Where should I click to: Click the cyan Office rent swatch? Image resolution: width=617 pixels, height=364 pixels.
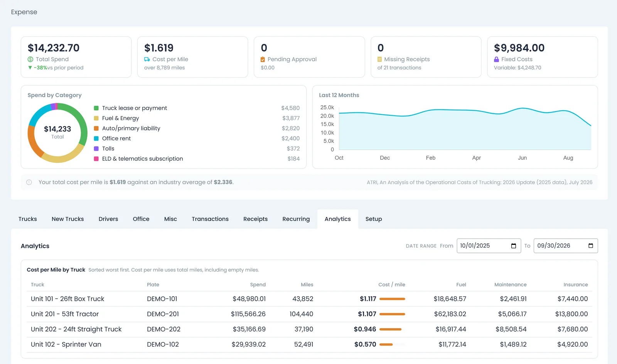(x=96, y=138)
